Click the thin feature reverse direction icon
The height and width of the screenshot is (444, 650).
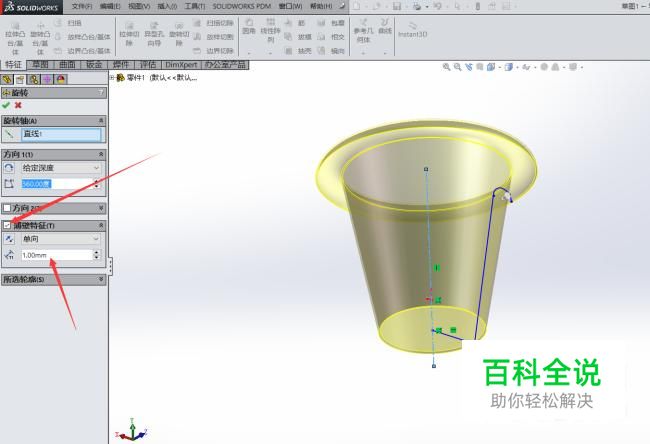pyautogui.click(x=9, y=239)
